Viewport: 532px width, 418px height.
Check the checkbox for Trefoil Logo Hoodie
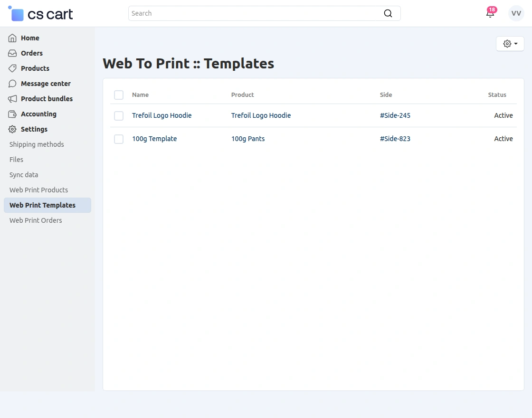118,115
